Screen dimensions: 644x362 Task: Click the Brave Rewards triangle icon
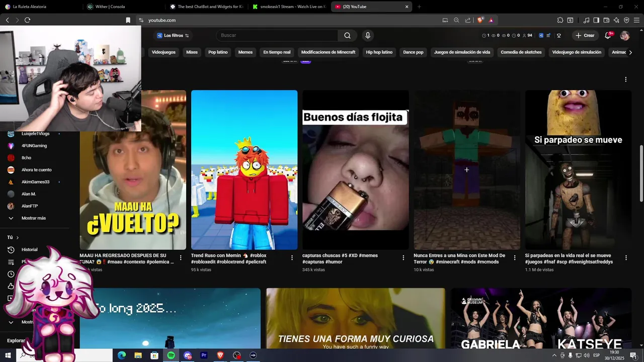[491, 20]
